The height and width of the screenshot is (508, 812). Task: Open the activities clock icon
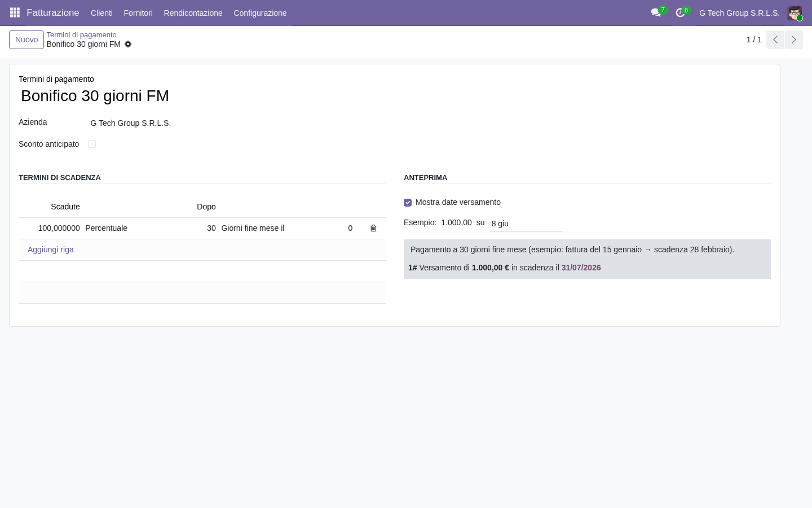pyautogui.click(x=680, y=12)
